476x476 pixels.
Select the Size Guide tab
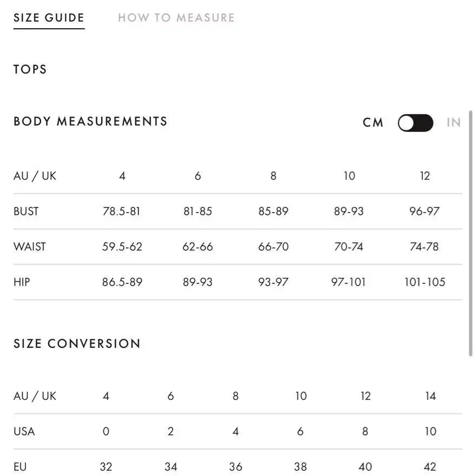point(49,18)
